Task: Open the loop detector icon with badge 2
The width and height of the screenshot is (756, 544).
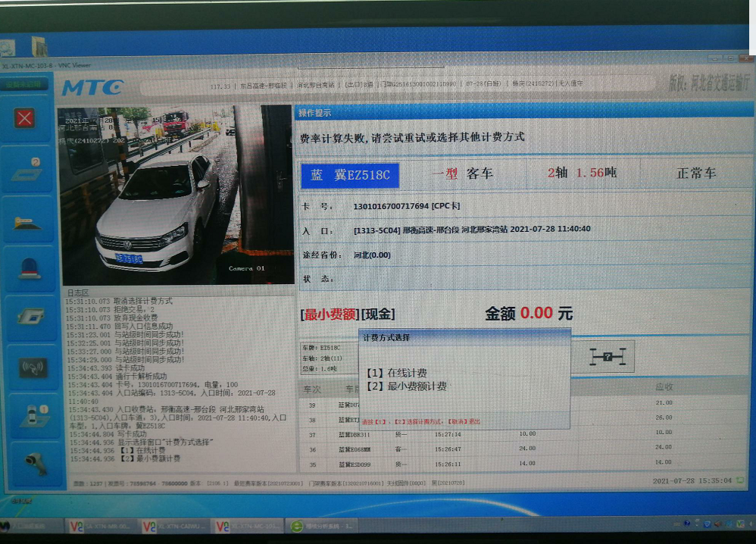Action: coord(27,170)
